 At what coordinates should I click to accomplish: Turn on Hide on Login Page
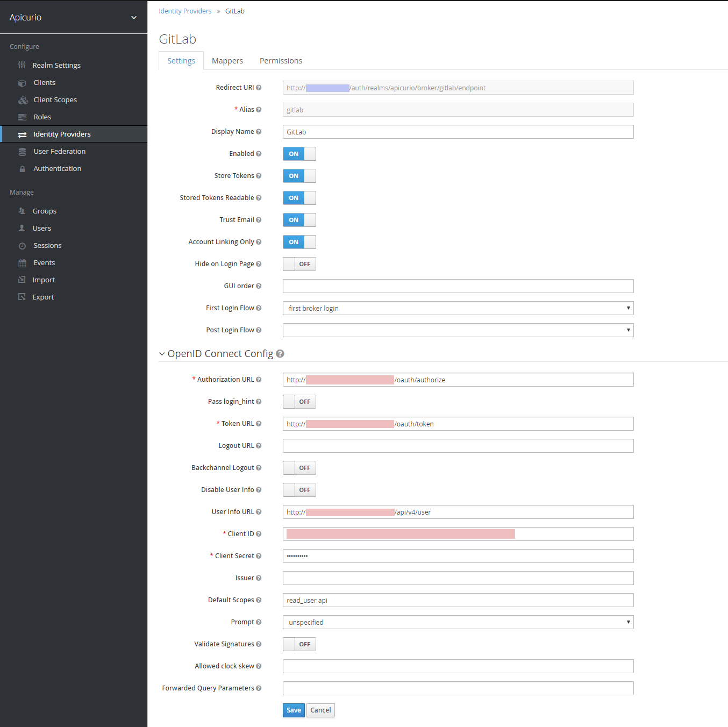[299, 263]
